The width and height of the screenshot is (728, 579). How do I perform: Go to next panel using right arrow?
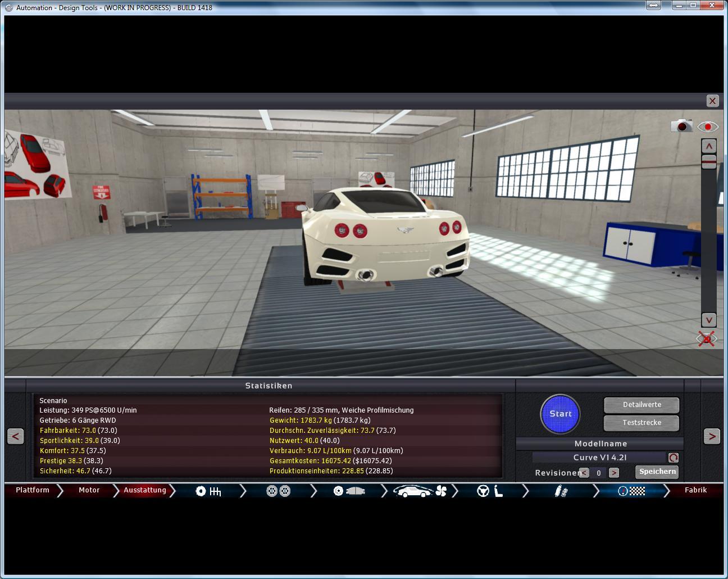[x=712, y=436]
